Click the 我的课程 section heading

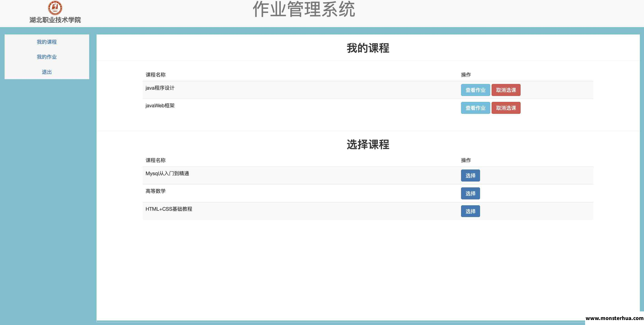(x=368, y=48)
